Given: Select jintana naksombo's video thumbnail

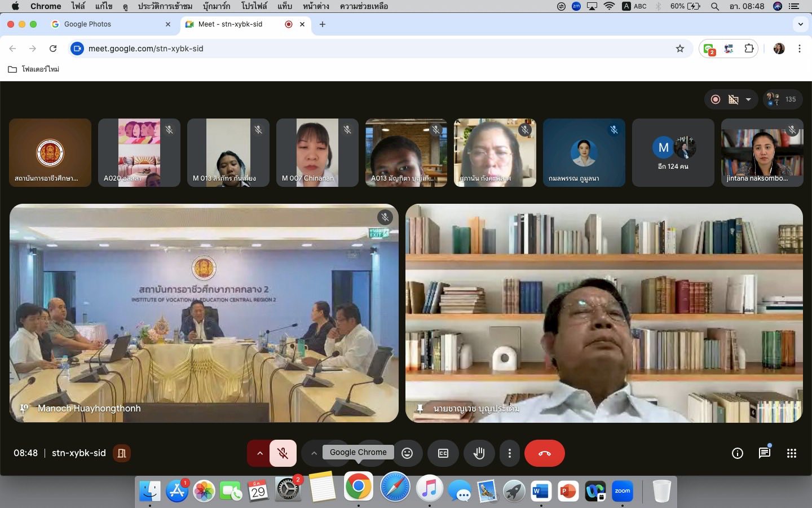Looking at the screenshot, I should [762, 152].
